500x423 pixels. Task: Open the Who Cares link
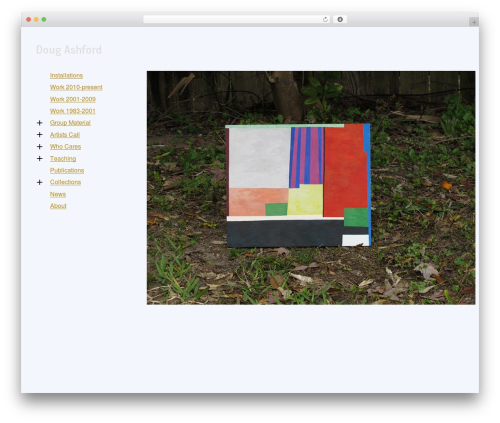point(65,146)
